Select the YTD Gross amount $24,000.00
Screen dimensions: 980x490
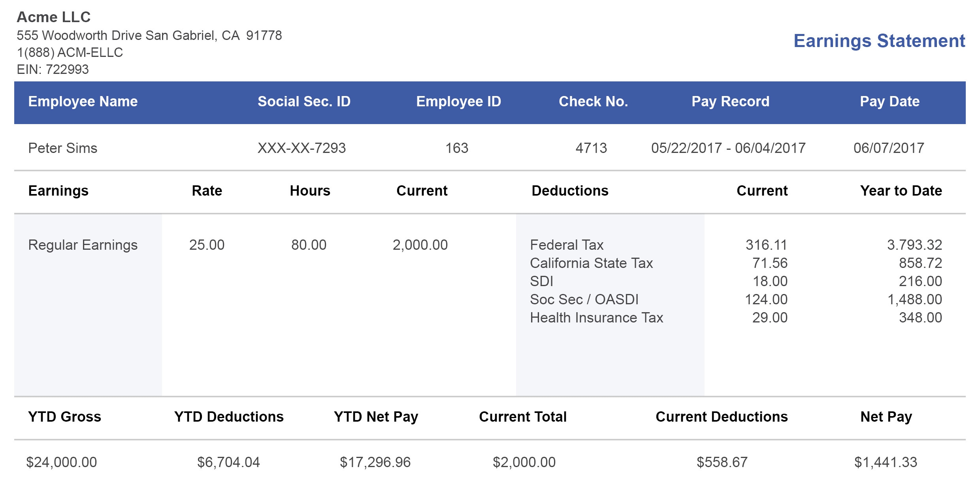tap(61, 461)
